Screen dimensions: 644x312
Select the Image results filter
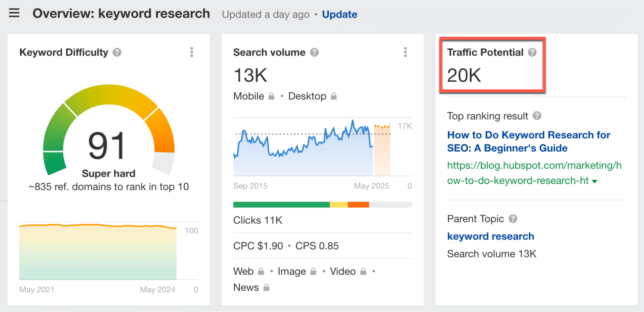click(292, 271)
